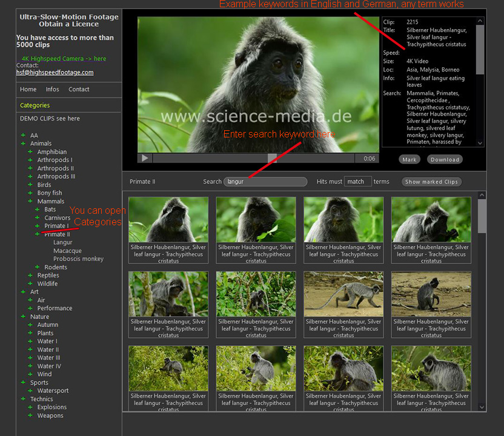Image resolution: width=504 pixels, height=436 pixels.
Task: Select the Proboscis monkey subcategory
Action: [x=78, y=259]
